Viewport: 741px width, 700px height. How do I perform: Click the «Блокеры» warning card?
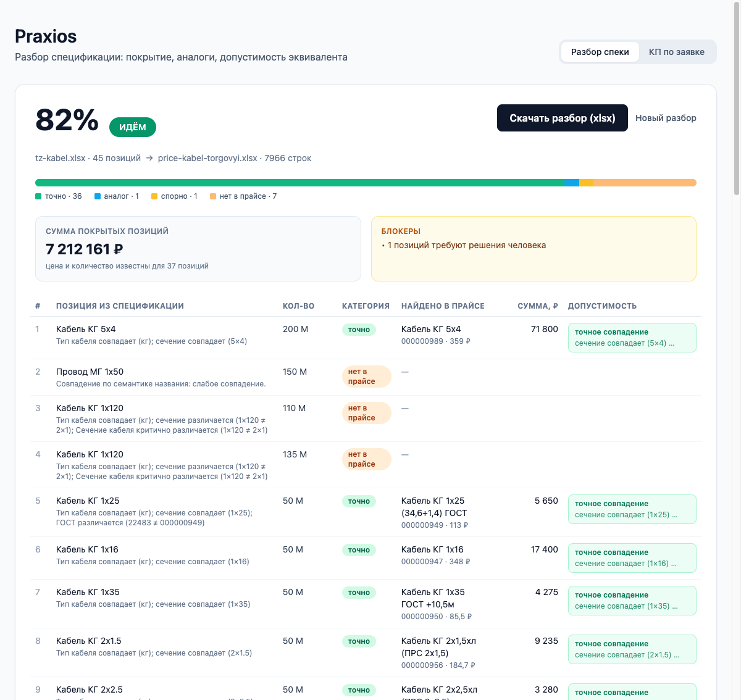pos(534,249)
